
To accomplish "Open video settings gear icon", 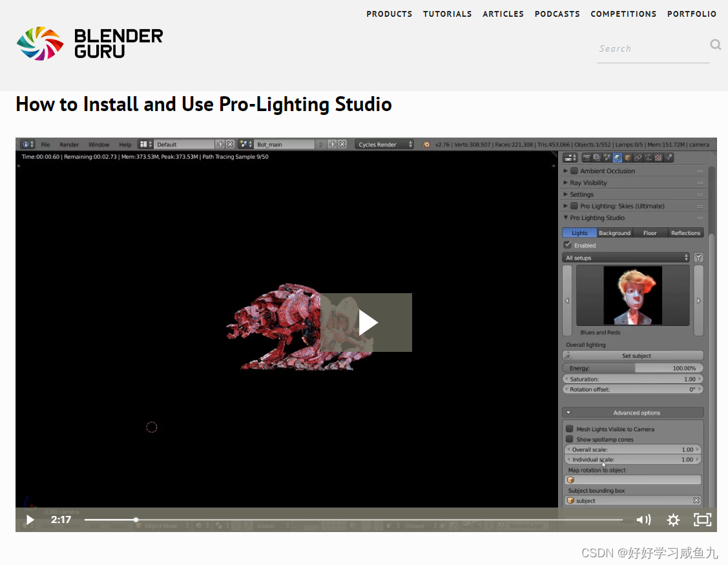I will tap(673, 520).
